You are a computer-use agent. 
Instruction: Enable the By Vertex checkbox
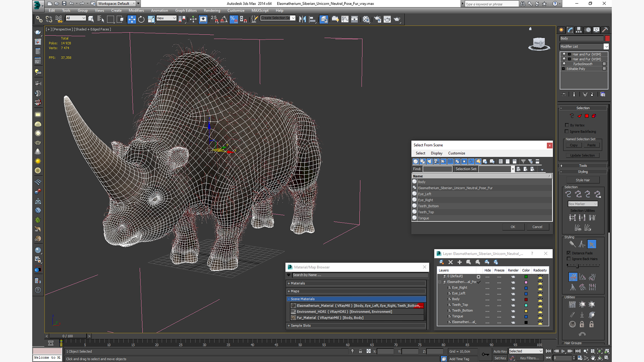567,125
